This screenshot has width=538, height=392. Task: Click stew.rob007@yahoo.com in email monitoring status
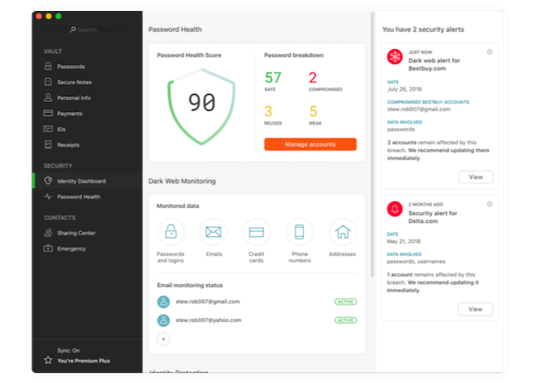tap(208, 320)
